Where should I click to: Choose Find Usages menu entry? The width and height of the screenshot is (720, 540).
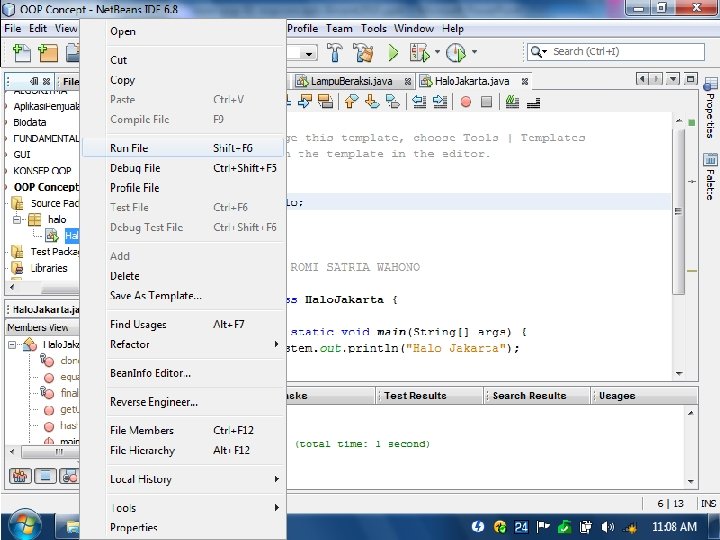point(184,324)
